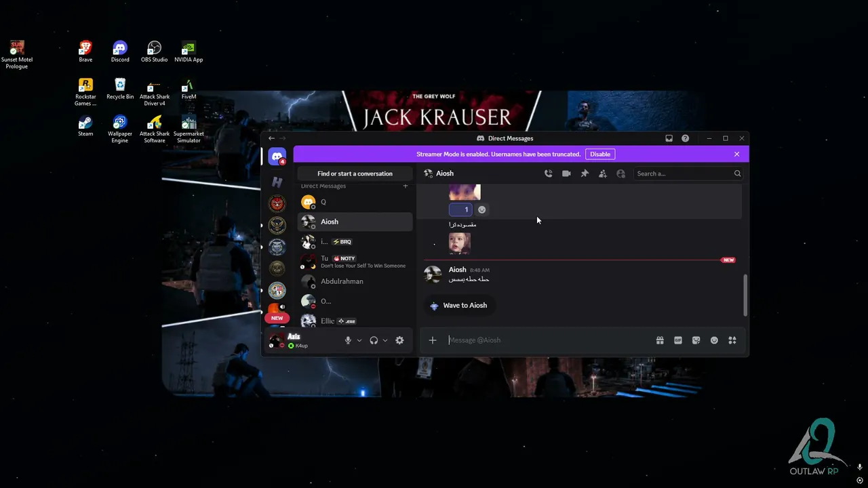Select the Aiosh conversation in the DM list
This screenshot has height=488, width=868.
pyautogui.click(x=355, y=222)
